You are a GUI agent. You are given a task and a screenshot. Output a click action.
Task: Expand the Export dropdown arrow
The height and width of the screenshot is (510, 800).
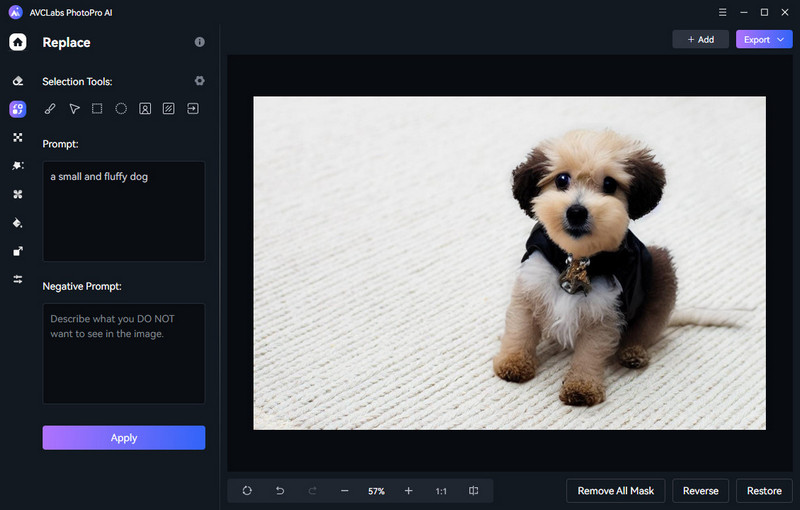tap(781, 39)
